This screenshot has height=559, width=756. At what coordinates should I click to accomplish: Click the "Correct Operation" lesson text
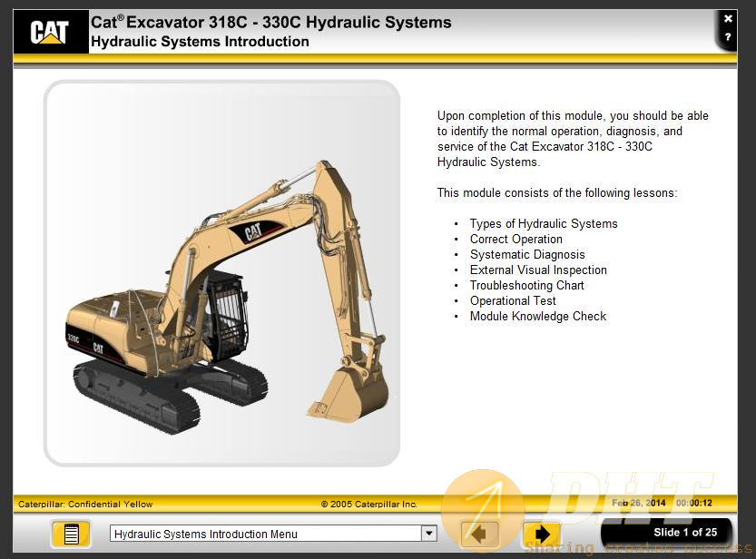point(515,239)
